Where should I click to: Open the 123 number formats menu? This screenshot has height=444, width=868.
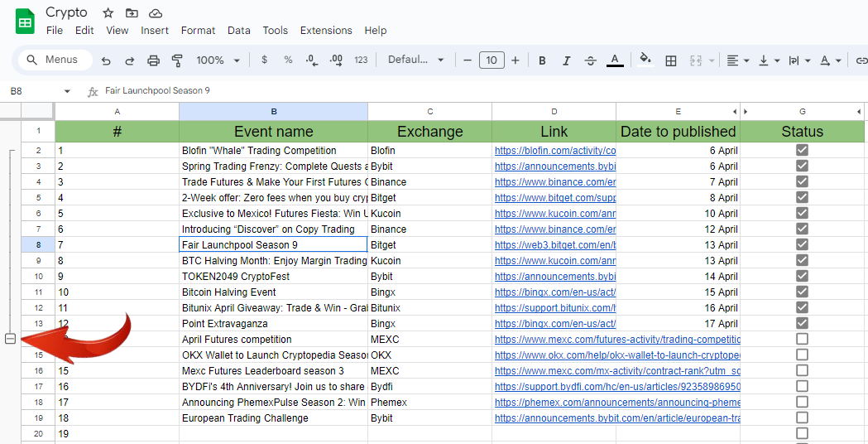point(361,60)
